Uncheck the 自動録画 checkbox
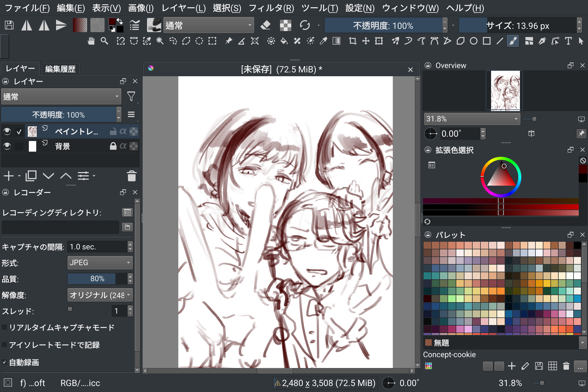The image size is (588, 392). point(5,362)
